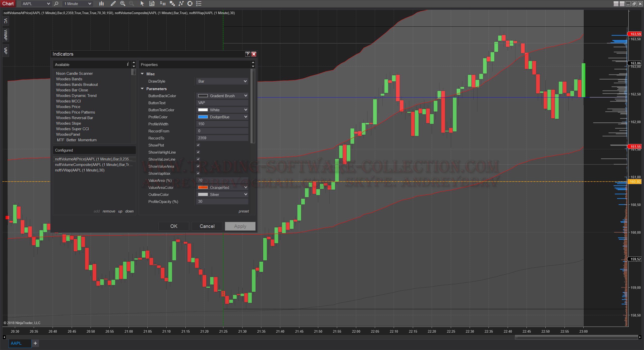Click the DodgerBlue ProfileColor swatch

203,117
